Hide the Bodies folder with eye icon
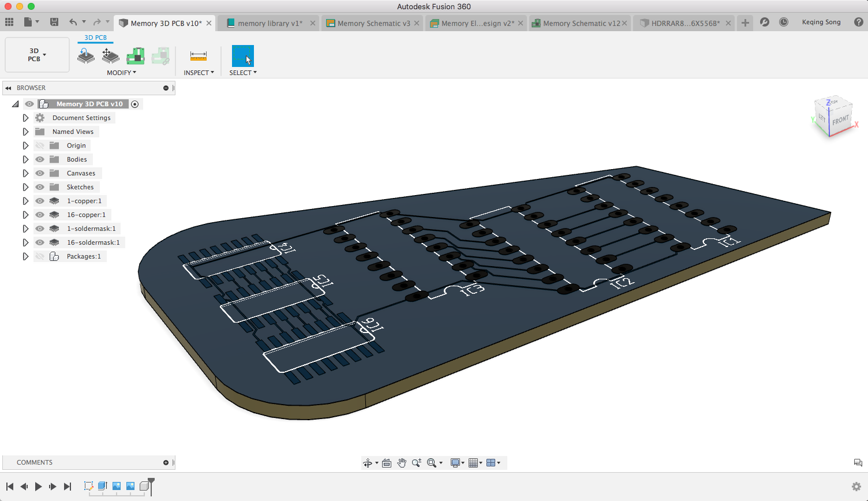Viewport: 868px width, 501px height. 40,159
